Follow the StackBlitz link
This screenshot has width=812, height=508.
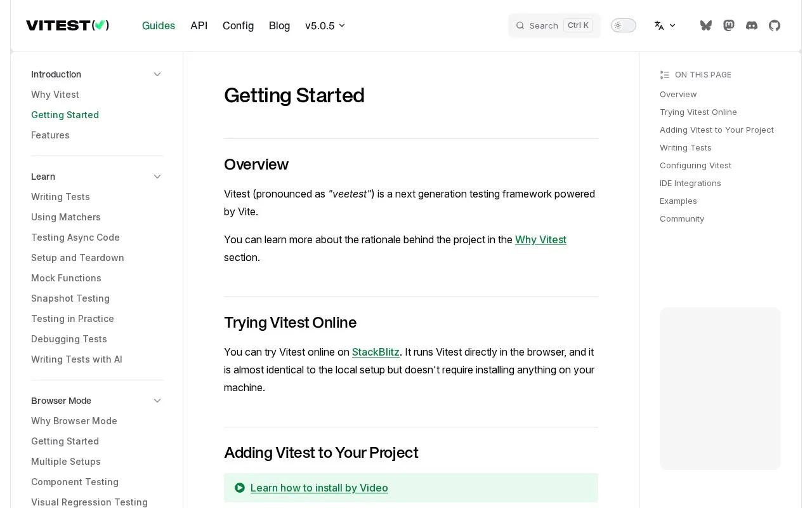(x=376, y=352)
